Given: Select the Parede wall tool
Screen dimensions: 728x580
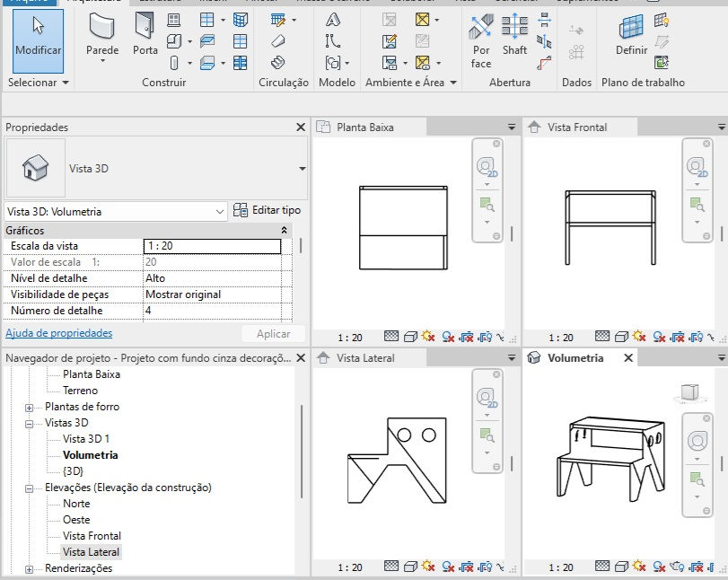Looking at the screenshot, I should click(x=102, y=37).
